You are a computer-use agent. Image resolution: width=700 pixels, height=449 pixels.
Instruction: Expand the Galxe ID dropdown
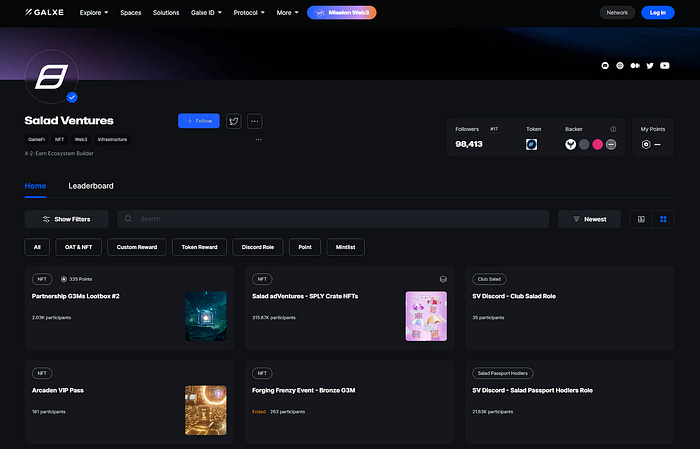pos(206,12)
